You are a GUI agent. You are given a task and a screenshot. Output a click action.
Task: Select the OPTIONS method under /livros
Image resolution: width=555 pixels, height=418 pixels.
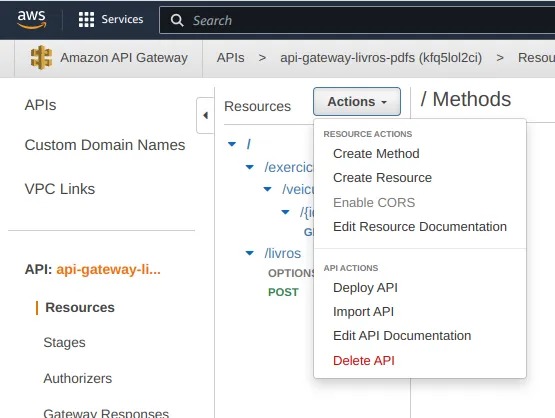291,273
